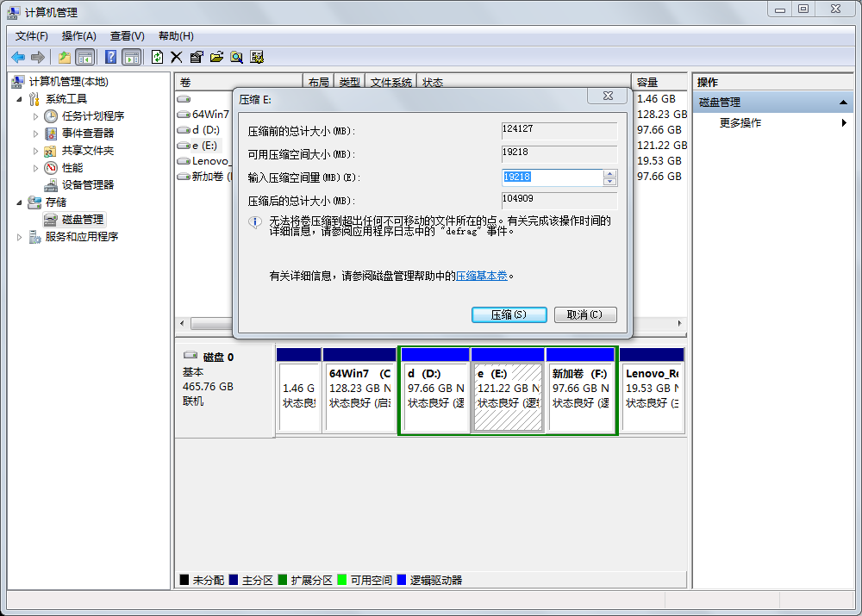862x616 pixels.
Task: Collapse the 系统工具 tree node arrow
Action: [20, 99]
